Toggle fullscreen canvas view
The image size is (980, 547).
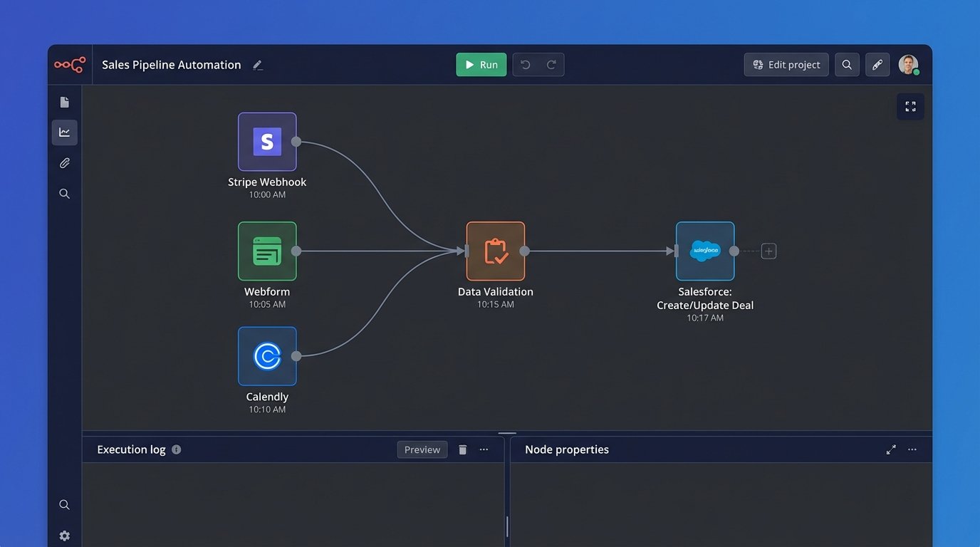click(910, 107)
